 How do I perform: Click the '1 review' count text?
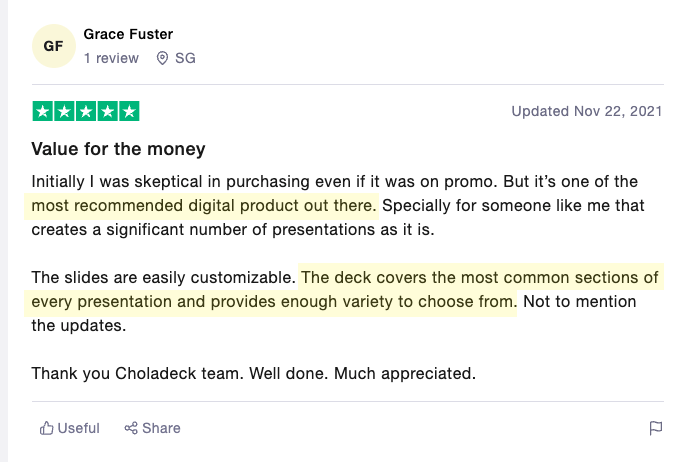pos(111,58)
